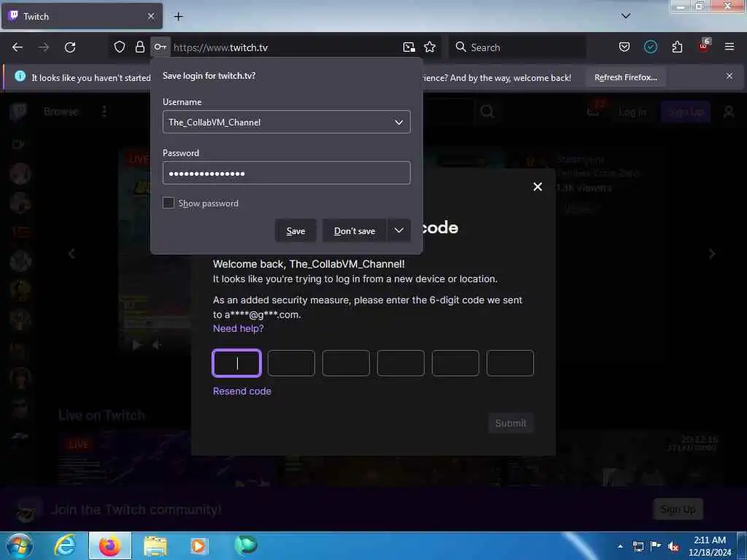Expand options arrow next to Don't save
This screenshot has width=747, height=560.
(399, 231)
